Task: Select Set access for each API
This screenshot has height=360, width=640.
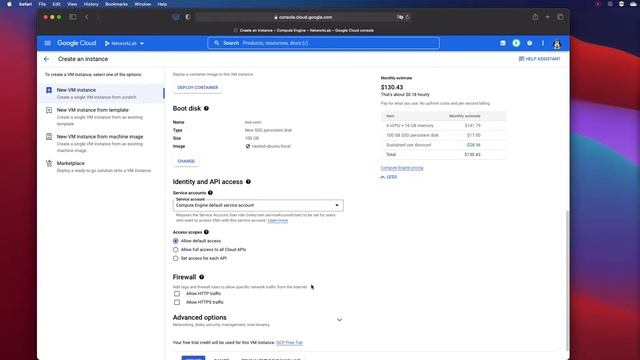Action: pyautogui.click(x=176, y=258)
